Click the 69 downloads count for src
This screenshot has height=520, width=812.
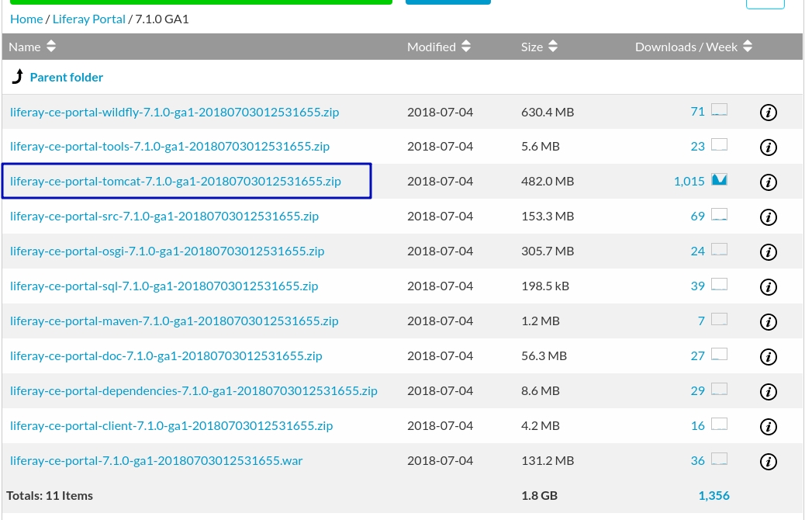(x=697, y=217)
